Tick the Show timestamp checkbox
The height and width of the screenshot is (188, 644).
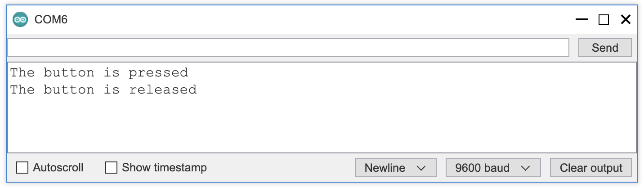[x=111, y=168]
